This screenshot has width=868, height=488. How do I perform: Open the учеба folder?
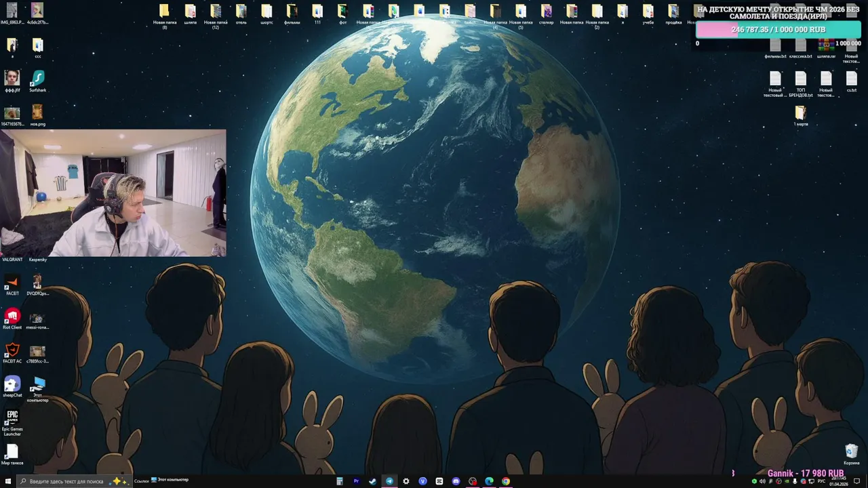[648, 14]
